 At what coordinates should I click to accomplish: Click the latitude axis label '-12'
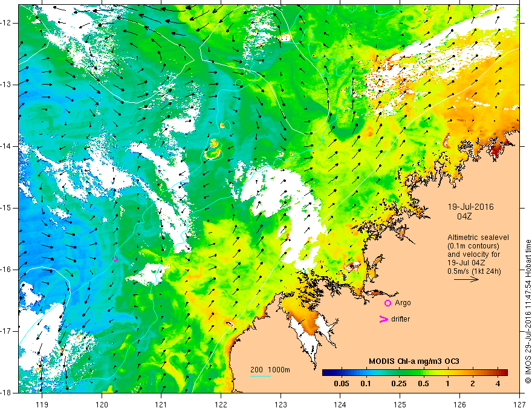pos(7,23)
